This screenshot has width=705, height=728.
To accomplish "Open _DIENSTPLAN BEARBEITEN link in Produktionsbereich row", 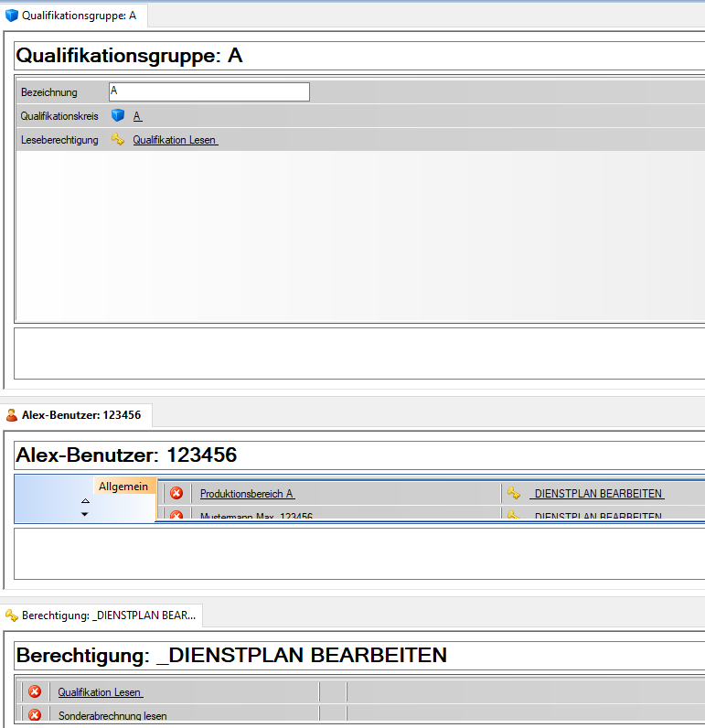I will click(597, 494).
